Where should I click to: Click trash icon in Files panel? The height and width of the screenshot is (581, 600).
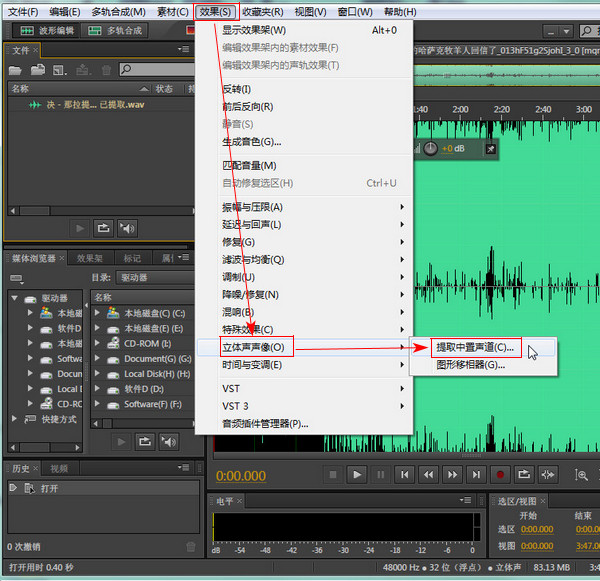(x=106, y=70)
